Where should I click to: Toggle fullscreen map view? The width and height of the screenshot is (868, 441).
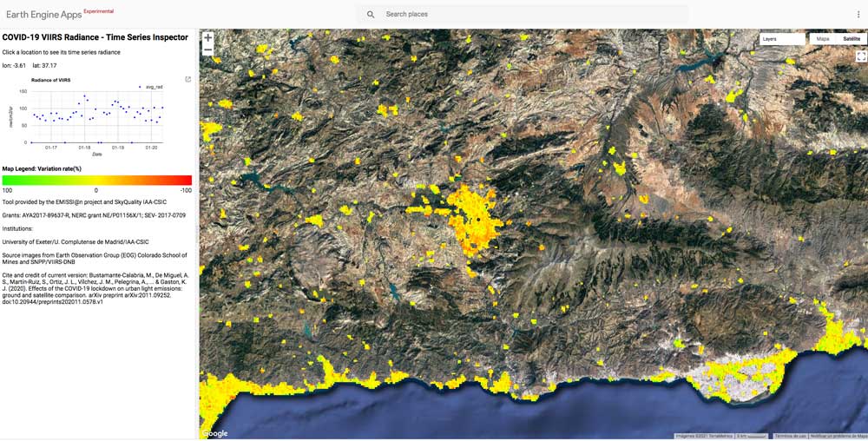861,56
